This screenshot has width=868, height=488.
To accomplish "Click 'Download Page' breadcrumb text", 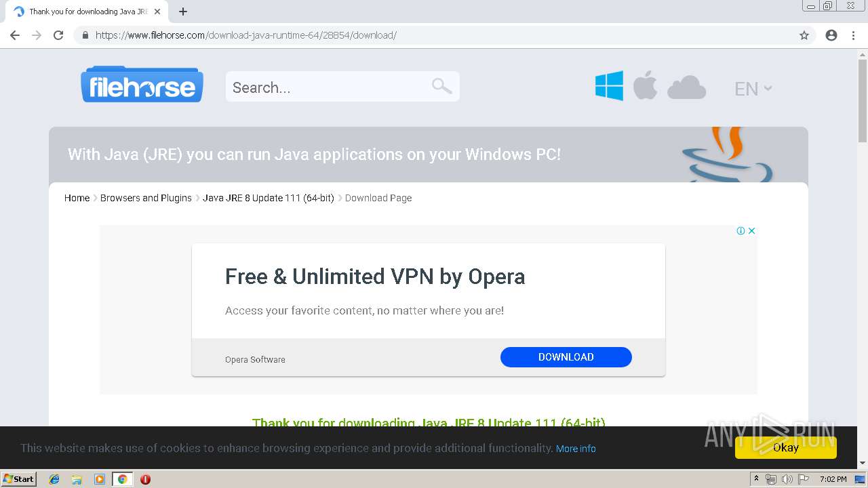I will (x=378, y=198).
